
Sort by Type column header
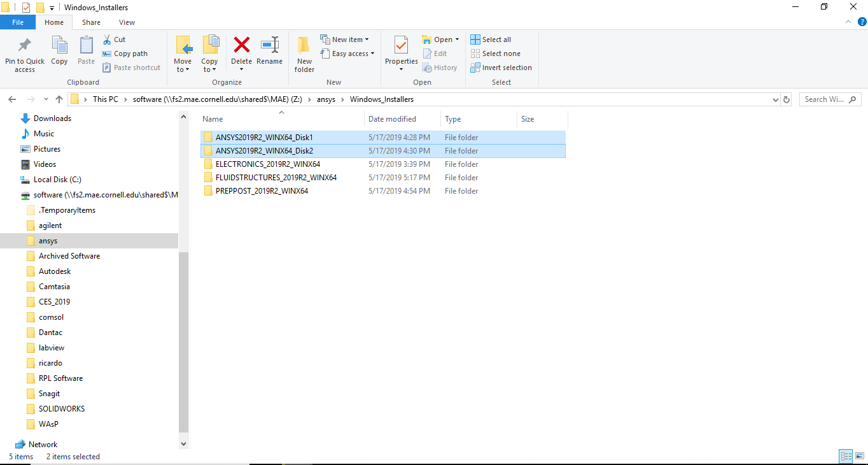[453, 119]
